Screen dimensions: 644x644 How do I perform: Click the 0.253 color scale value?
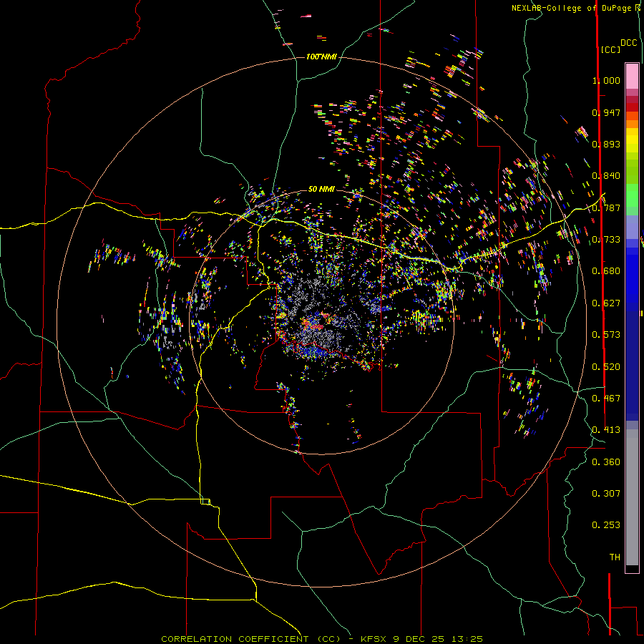click(x=606, y=525)
